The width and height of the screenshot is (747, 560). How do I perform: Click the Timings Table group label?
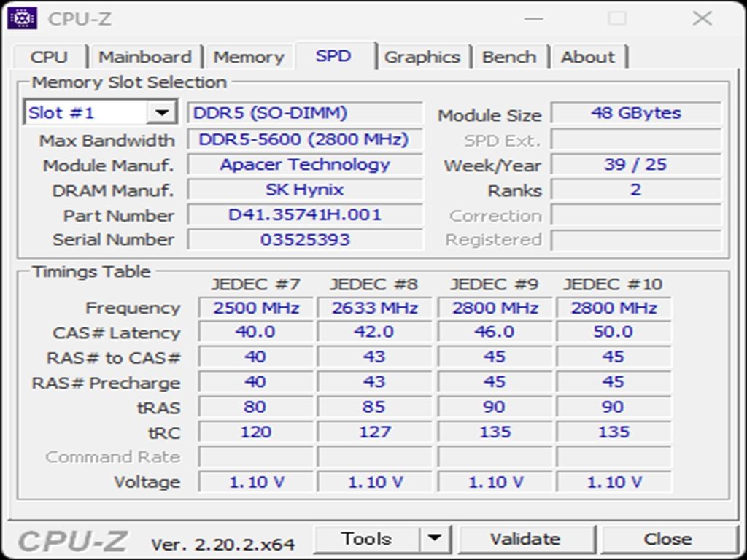pos(91,272)
